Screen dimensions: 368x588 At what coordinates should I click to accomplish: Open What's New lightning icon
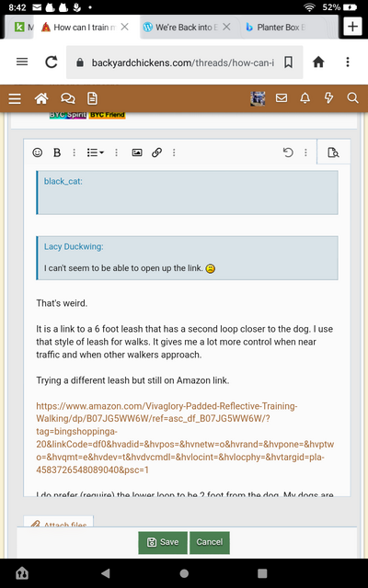328,98
